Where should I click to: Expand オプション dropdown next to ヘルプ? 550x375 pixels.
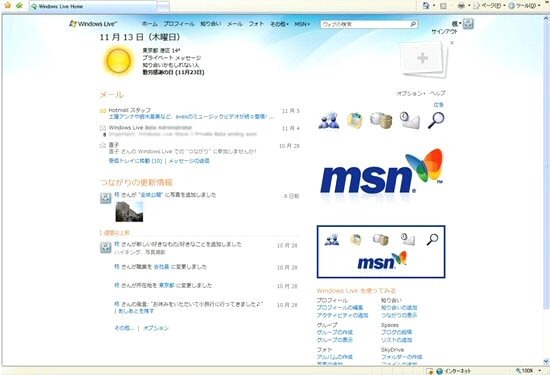(x=411, y=93)
